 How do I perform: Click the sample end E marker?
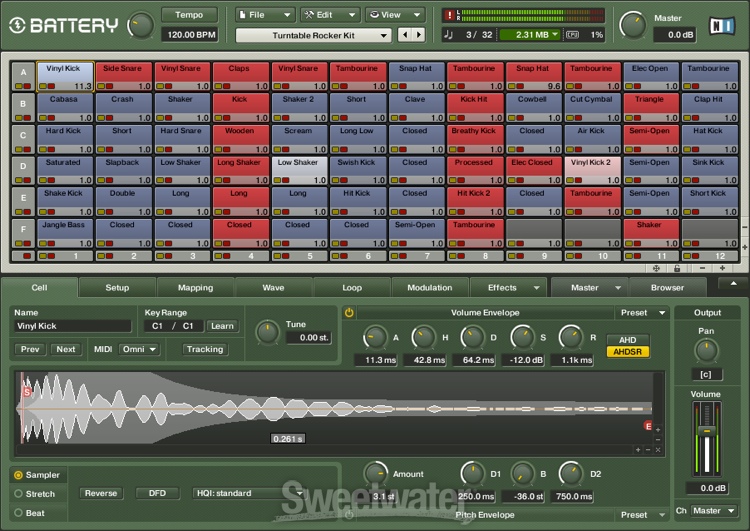pos(648,426)
